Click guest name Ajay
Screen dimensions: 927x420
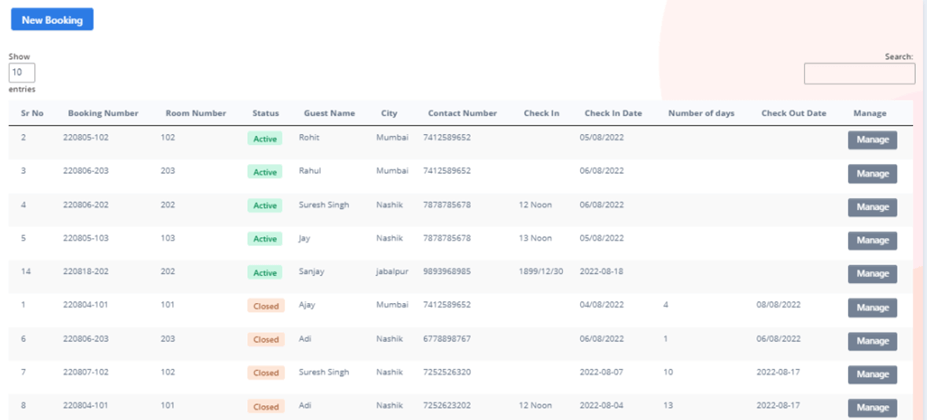(x=307, y=305)
